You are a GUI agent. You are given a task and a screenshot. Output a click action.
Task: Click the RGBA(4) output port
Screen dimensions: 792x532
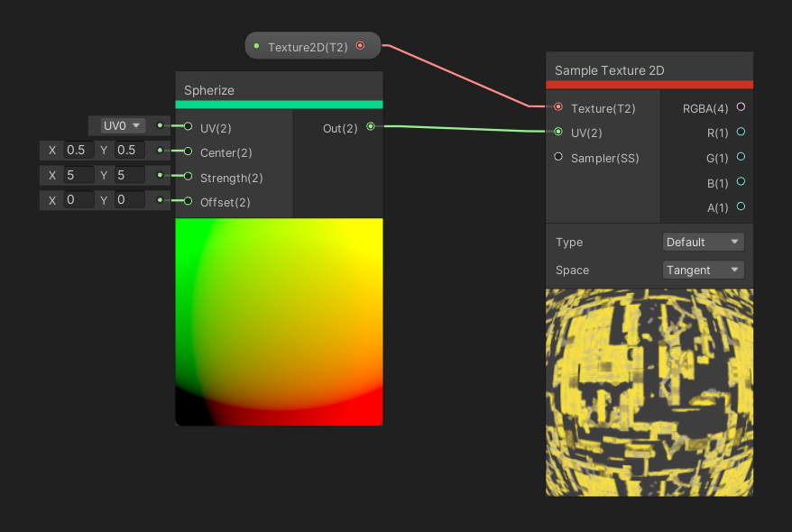741,107
